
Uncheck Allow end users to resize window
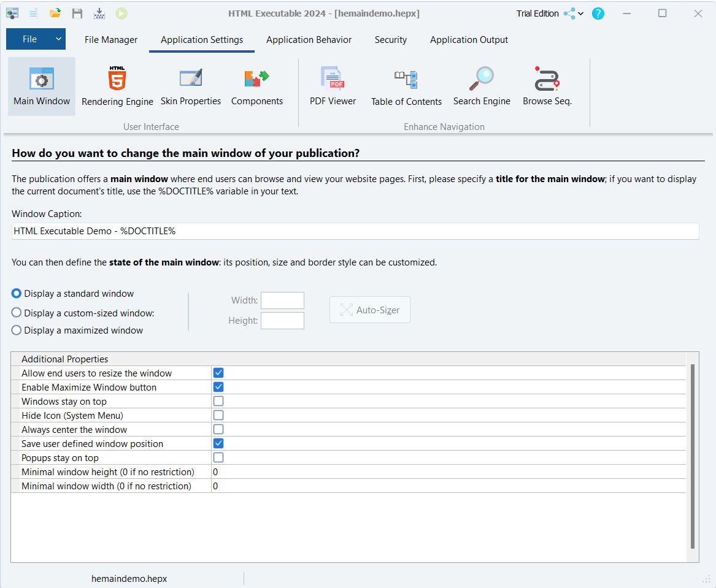coord(218,373)
